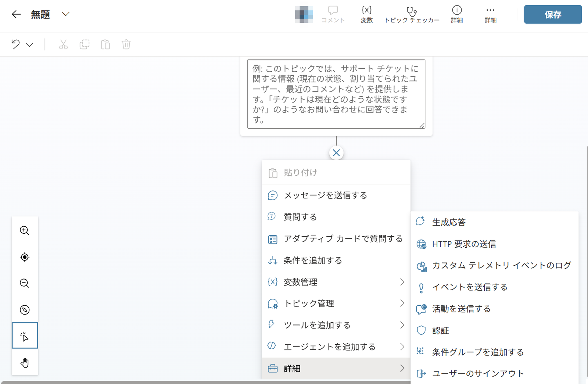
Task: Select ユーザーのサインアウト
Action: 495,374
